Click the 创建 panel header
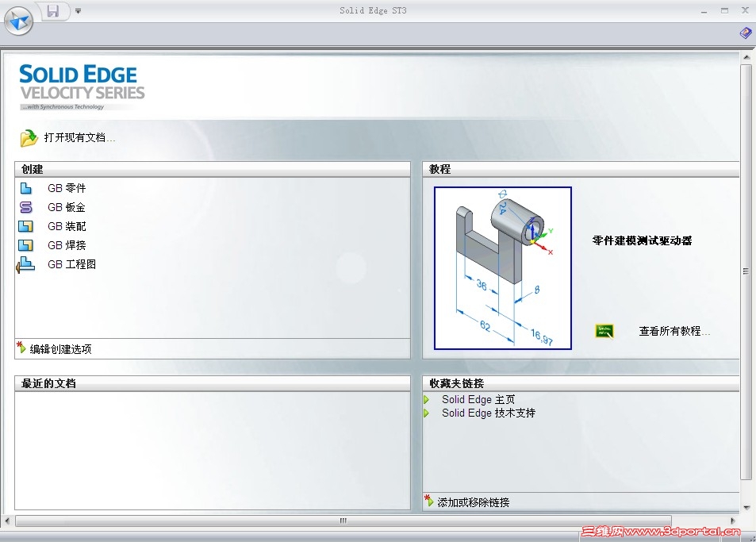Image resolution: width=756 pixels, height=542 pixels. point(213,169)
